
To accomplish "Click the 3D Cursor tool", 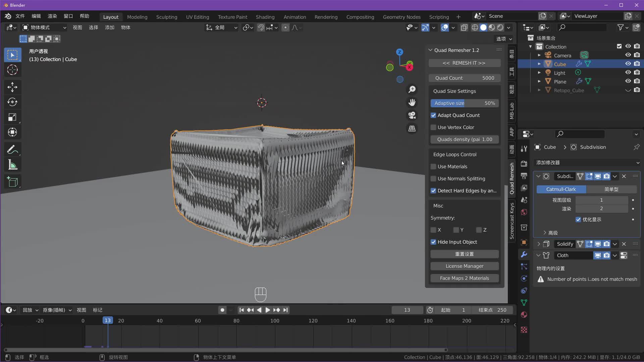I will click(x=12, y=70).
